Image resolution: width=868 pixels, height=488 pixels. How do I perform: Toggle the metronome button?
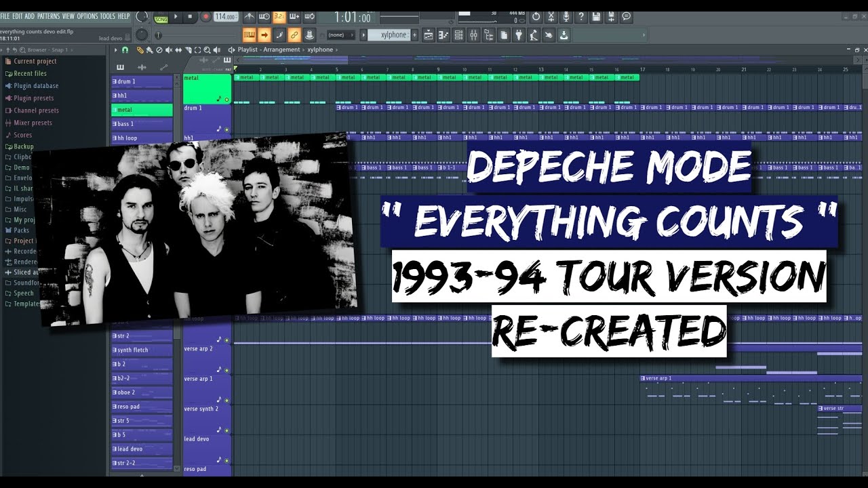coord(250,17)
